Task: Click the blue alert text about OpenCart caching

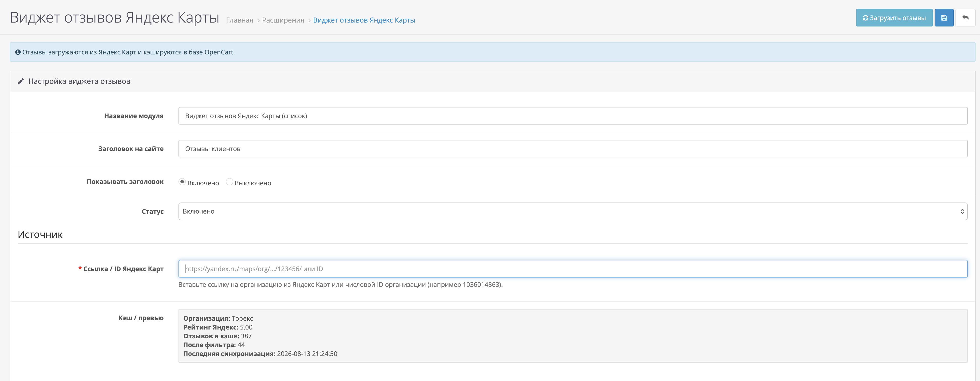Action: [x=128, y=52]
